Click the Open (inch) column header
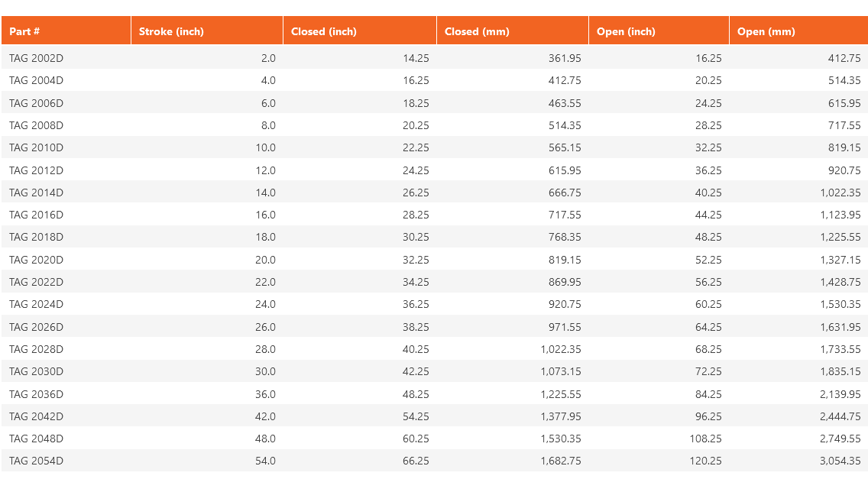This screenshot has width=868, height=479. click(x=626, y=31)
